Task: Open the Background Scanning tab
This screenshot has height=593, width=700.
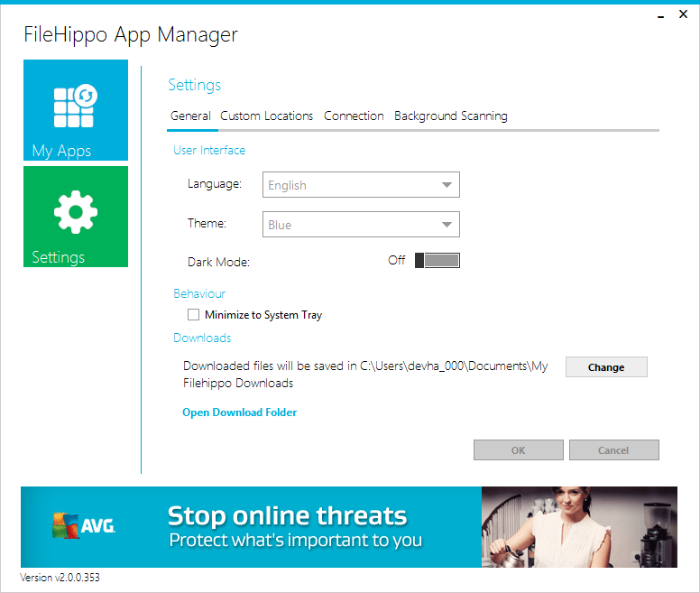Action: pos(451,116)
